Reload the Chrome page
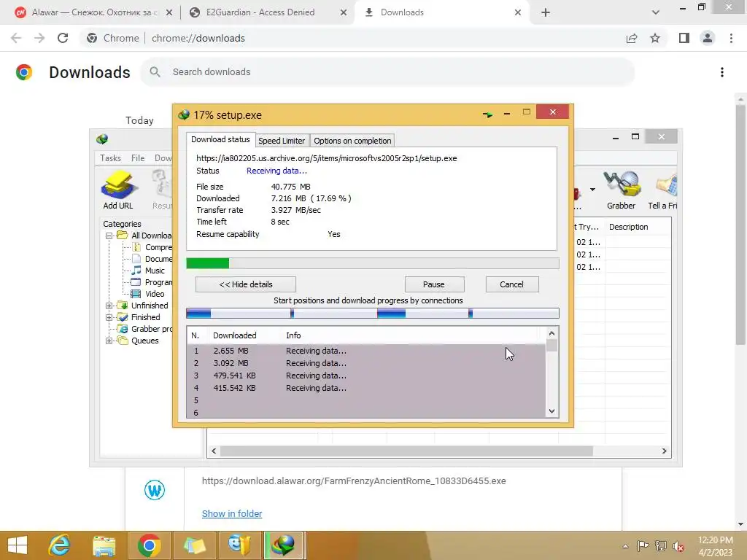The image size is (747, 560). [x=63, y=38]
